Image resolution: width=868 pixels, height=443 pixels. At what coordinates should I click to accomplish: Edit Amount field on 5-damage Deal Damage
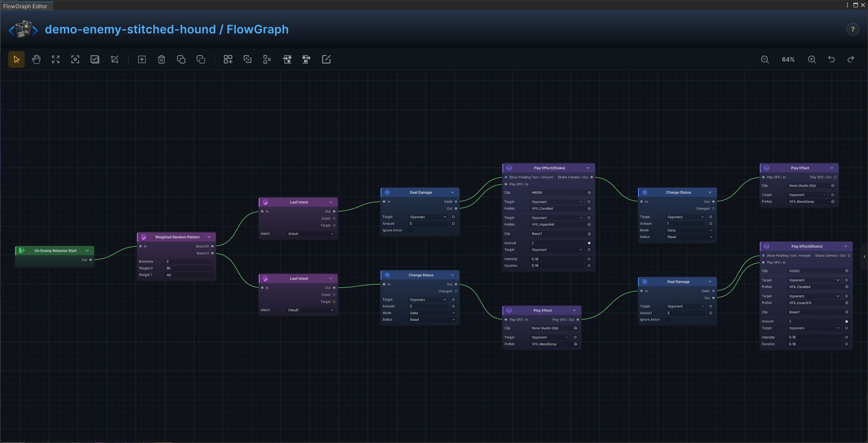tap(428, 224)
